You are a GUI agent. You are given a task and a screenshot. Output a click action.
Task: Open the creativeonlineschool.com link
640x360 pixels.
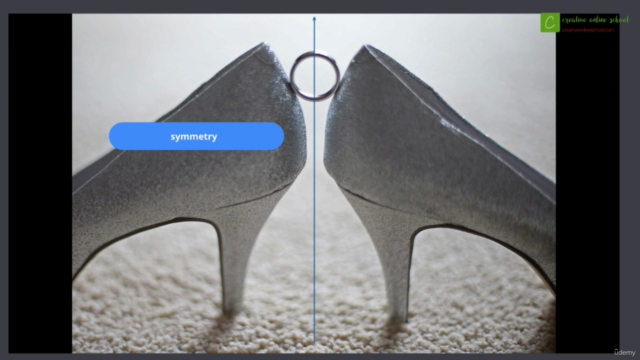pyautogui.click(x=588, y=30)
